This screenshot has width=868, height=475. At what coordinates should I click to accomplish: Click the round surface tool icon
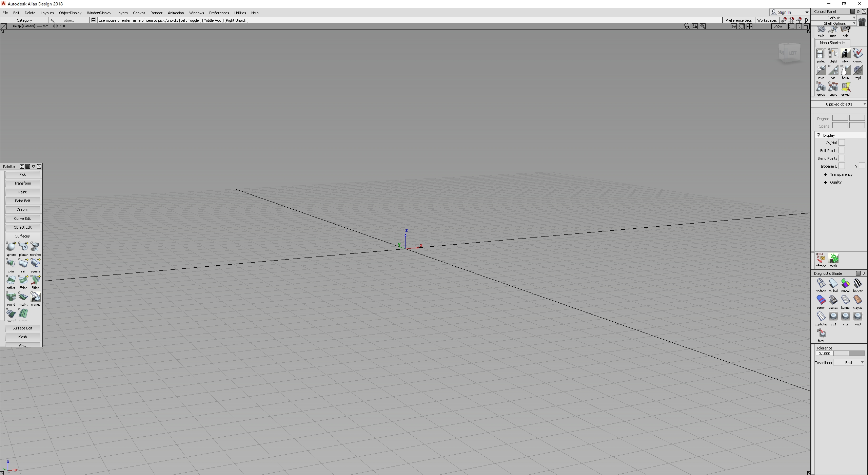click(11, 297)
